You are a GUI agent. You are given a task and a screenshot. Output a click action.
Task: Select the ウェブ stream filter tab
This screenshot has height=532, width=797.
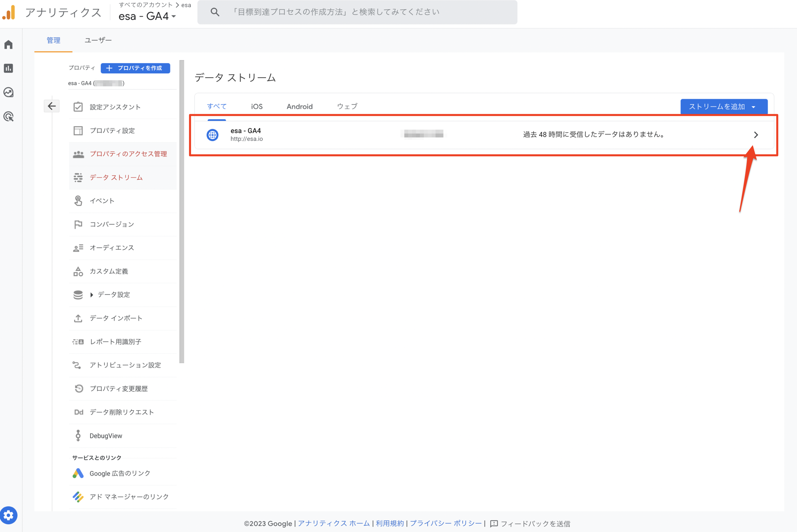tap(347, 107)
